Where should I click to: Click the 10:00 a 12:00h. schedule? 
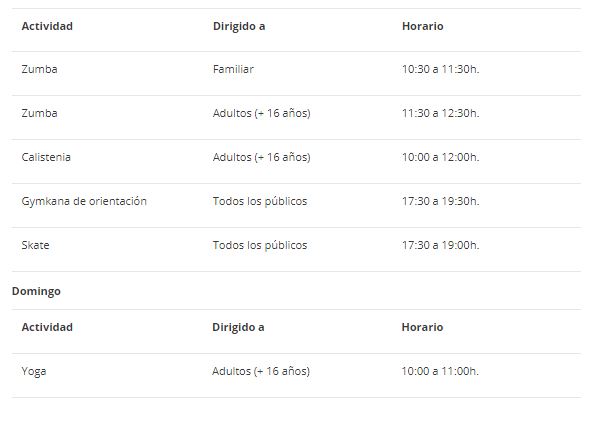point(440,157)
